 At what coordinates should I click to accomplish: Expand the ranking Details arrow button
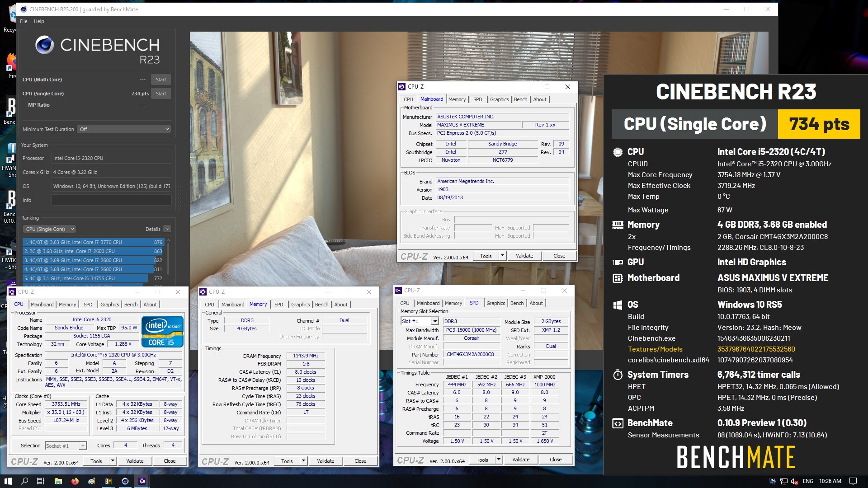(x=167, y=229)
